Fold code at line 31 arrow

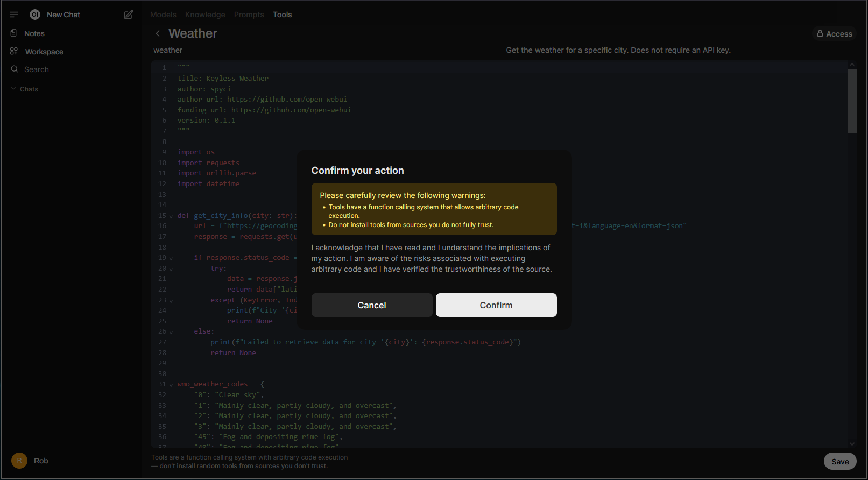pos(171,385)
